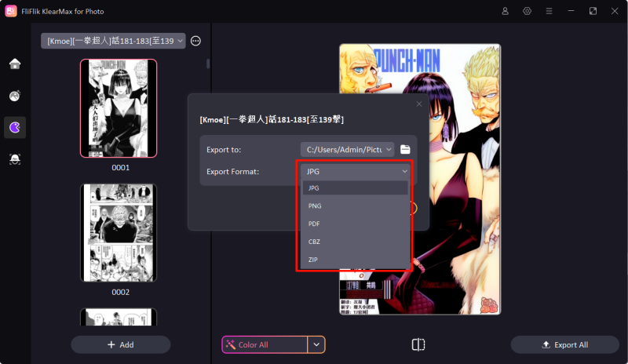Screen dimensions: 628x364
Task: Browse for export folder icon
Action: 405,149
